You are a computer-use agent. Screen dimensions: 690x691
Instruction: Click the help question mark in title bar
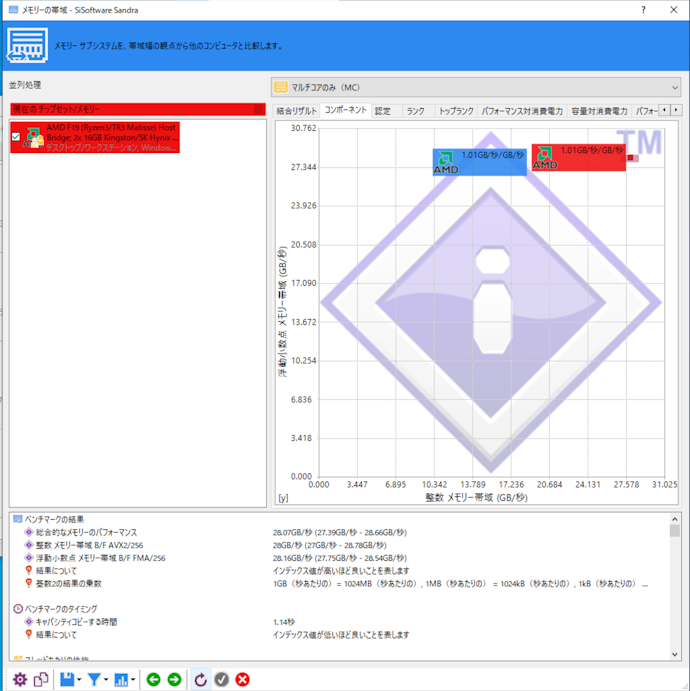644,10
